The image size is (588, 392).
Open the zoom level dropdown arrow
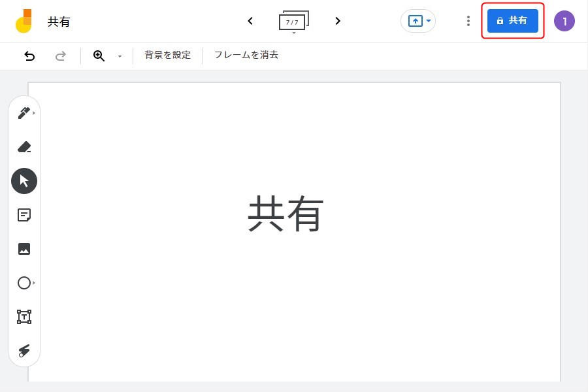[120, 56]
